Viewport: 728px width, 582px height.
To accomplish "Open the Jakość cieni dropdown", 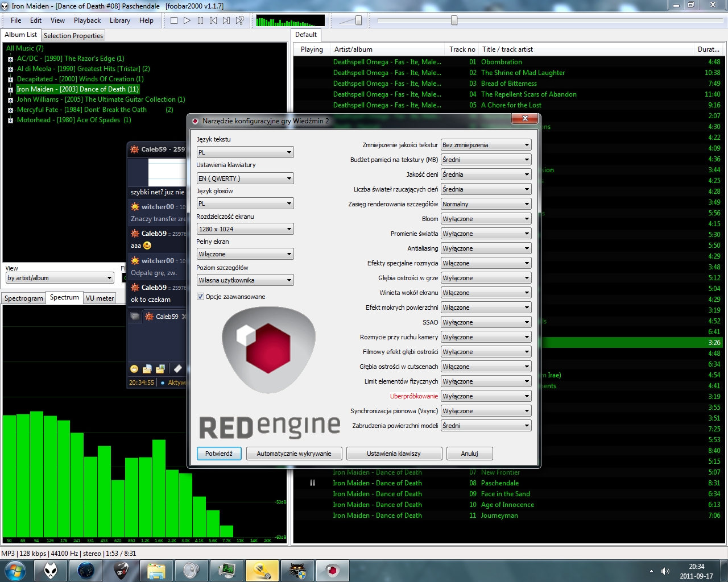I will 486,174.
